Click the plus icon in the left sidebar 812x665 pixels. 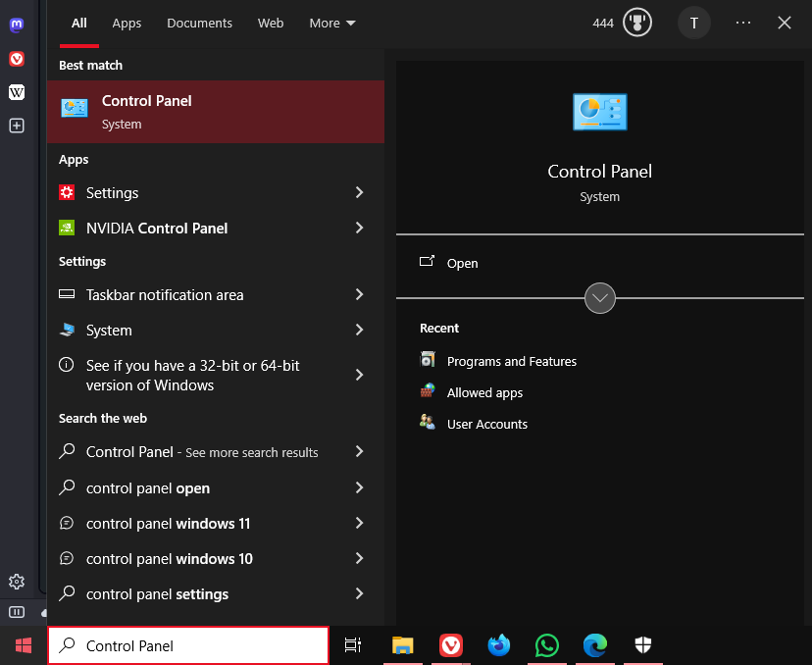(x=16, y=126)
